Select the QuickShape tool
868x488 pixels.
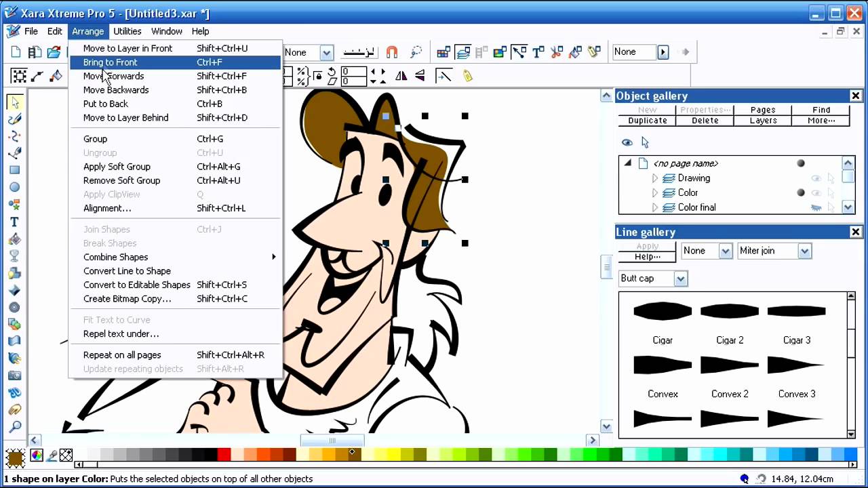coord(14,205)
